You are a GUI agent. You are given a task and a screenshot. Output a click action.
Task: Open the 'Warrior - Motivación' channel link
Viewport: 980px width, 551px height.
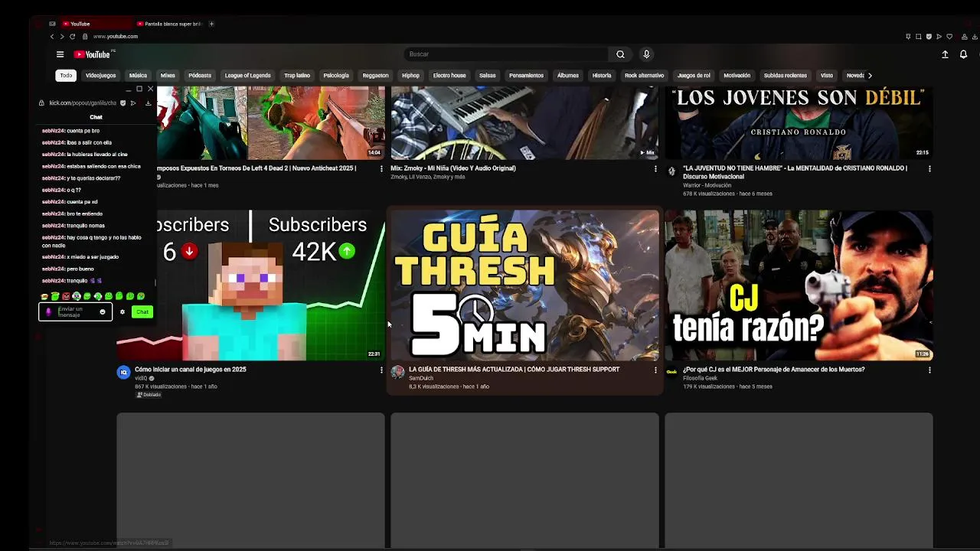tap(707, 185)
